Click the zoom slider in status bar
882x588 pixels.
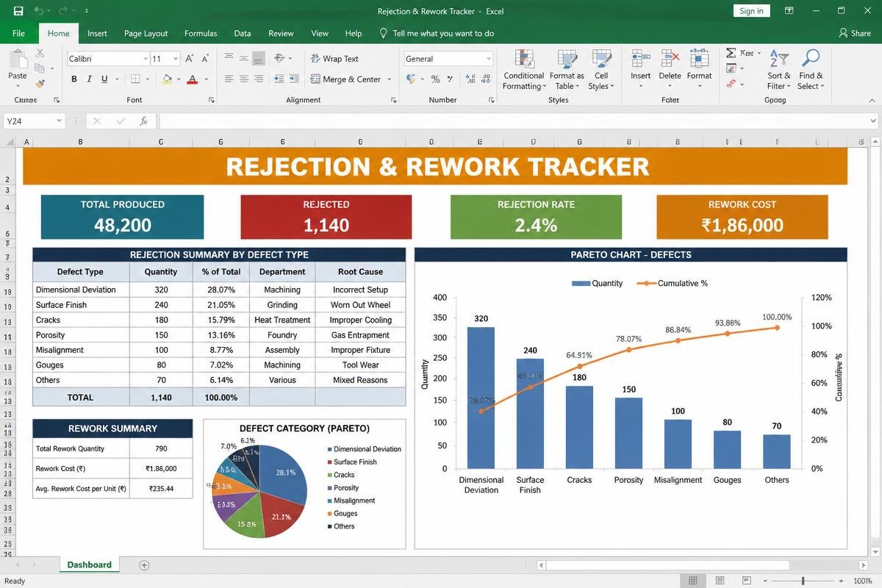tap(802, 581)
